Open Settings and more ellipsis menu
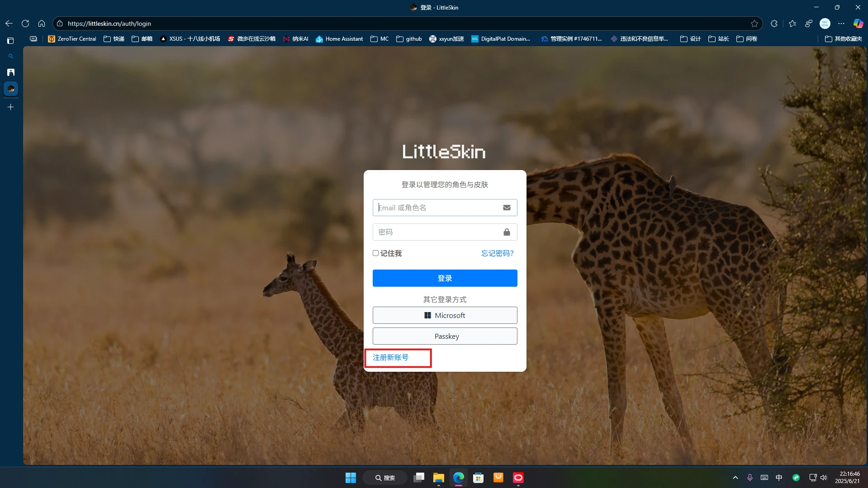 pos(841,24)
